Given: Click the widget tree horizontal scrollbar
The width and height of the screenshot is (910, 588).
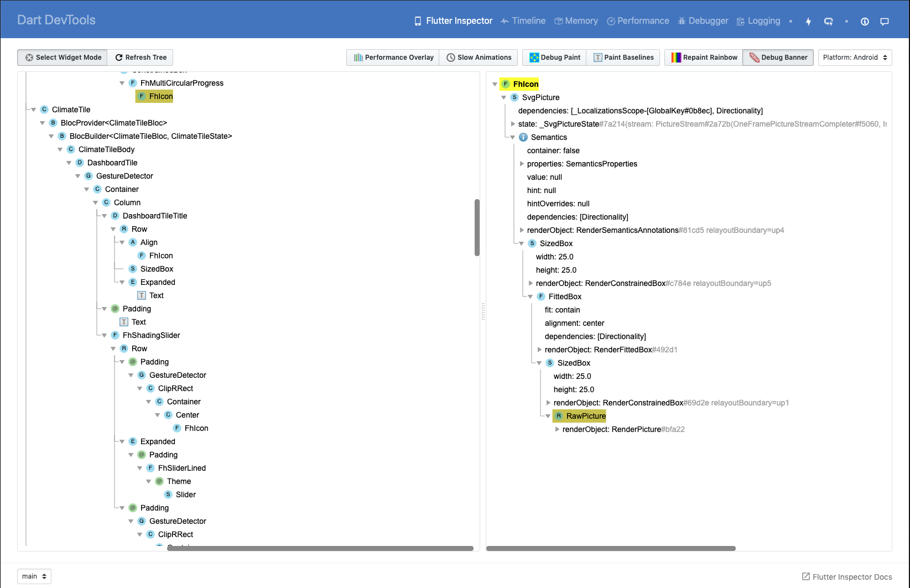Looking at the screenshot, I should pos(320,549).
